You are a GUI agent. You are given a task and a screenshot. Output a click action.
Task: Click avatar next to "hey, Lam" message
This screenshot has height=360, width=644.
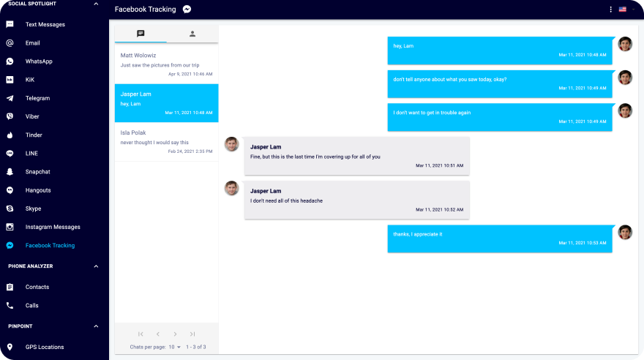tap(625, 44)
